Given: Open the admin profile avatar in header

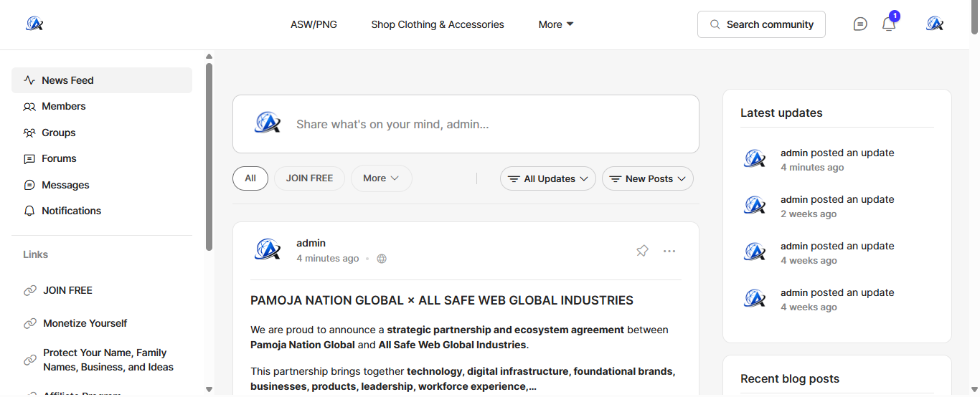Looking at the screenshot, I should (x=934, y=24).
